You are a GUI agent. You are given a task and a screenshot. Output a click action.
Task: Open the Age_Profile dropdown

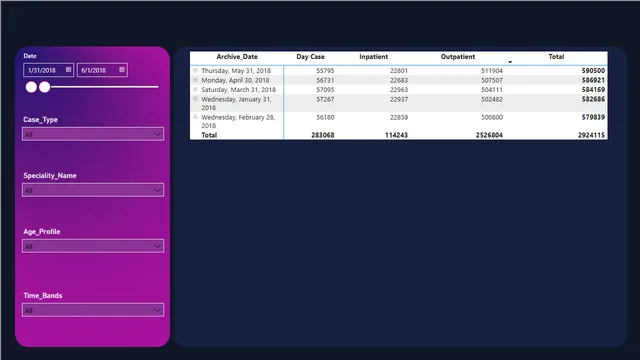tap(93, 246)
